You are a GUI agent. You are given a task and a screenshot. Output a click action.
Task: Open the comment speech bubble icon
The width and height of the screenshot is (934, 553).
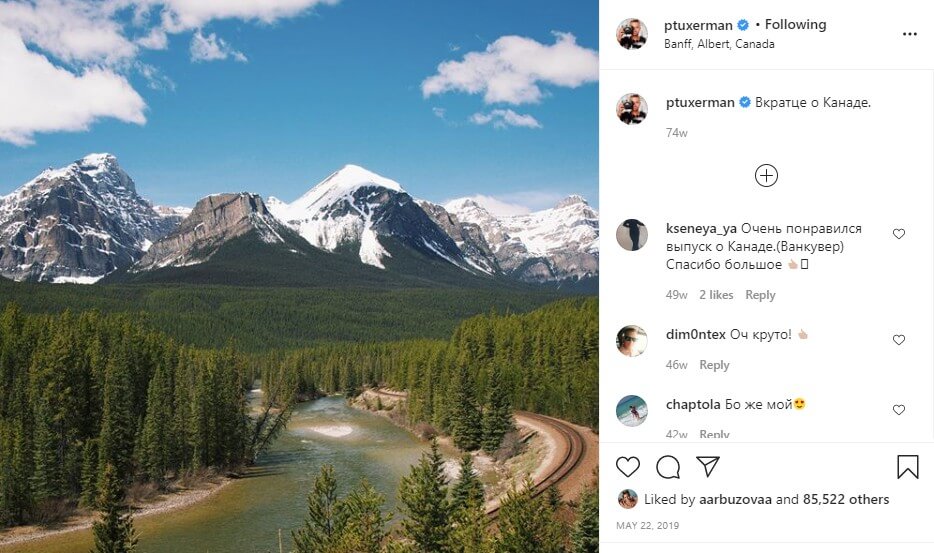(667, 467)
